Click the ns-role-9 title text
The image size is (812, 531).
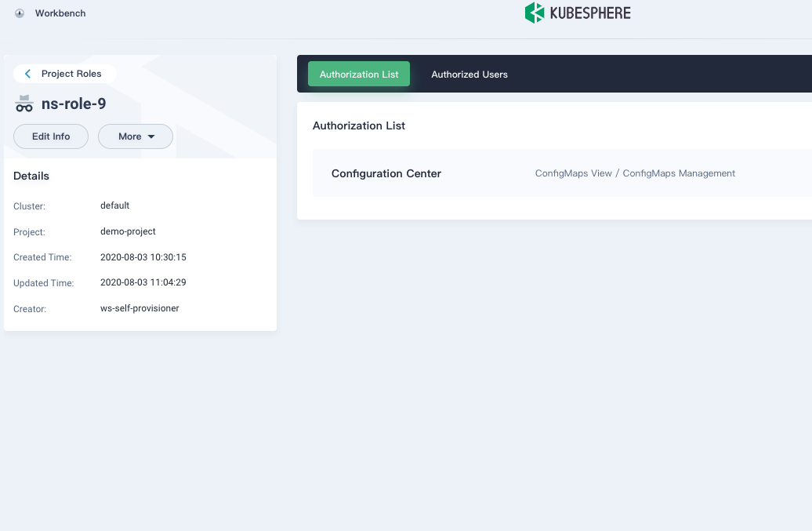tap(74, 104)
